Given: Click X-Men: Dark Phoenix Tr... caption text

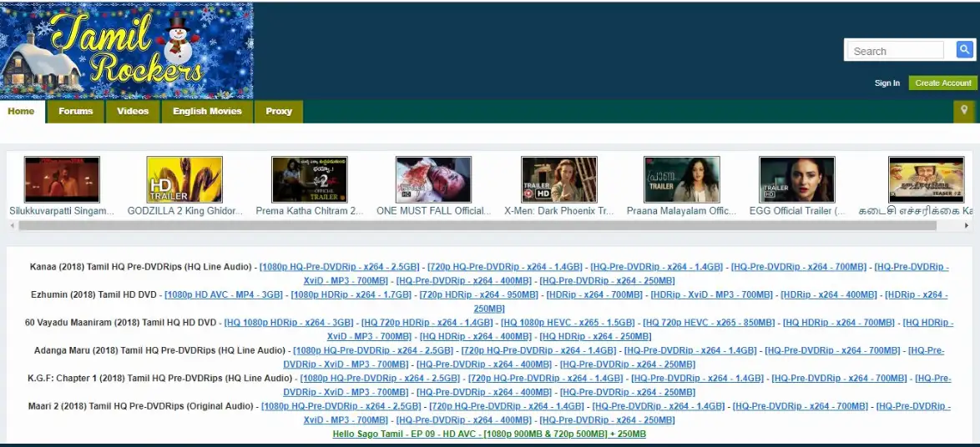Looking at the screenshot, I should click(x=558, y=211).
